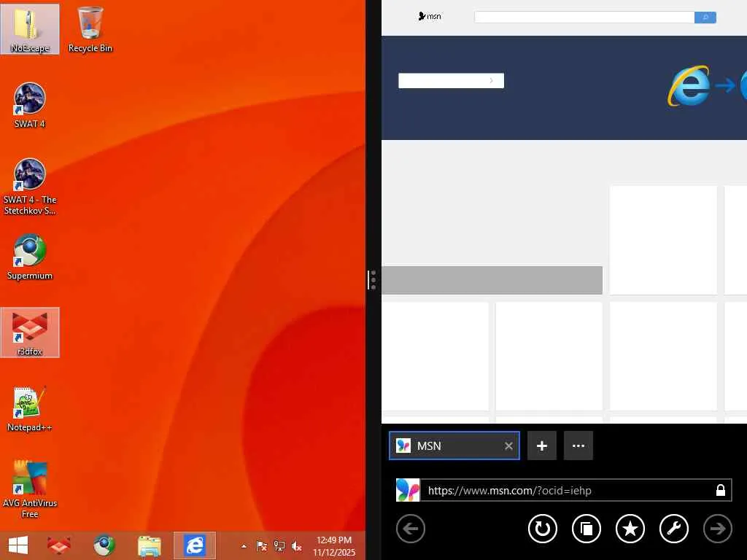Open the taskbar clock showing 12:49 PM
The image size is (747, 560).
[334, 545]
